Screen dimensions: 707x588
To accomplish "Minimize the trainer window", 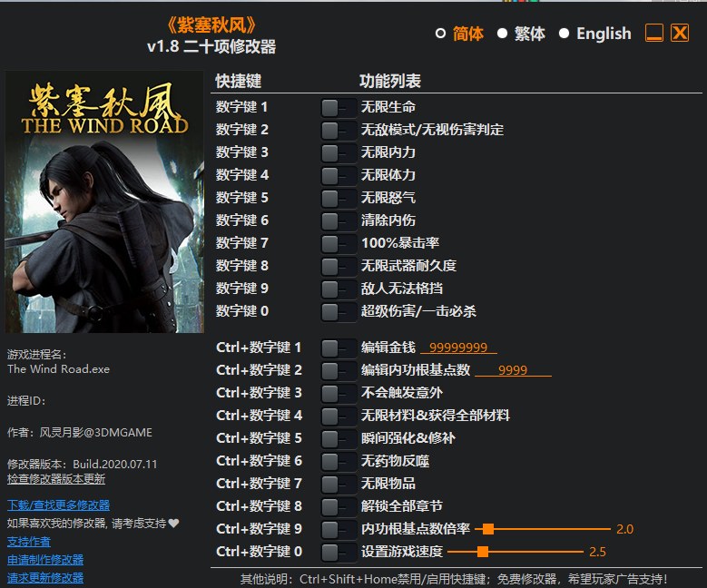I will (654, 34).
